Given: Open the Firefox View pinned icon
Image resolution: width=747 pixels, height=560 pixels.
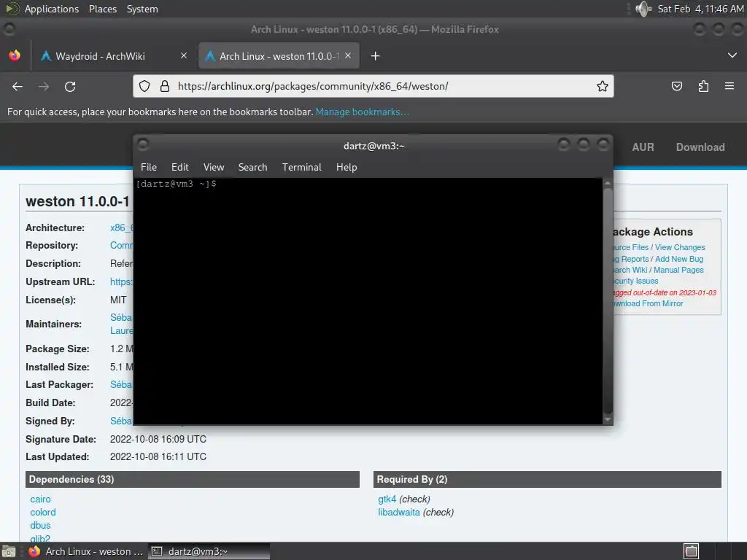Looking at the screenshot, I should point(15,55).
